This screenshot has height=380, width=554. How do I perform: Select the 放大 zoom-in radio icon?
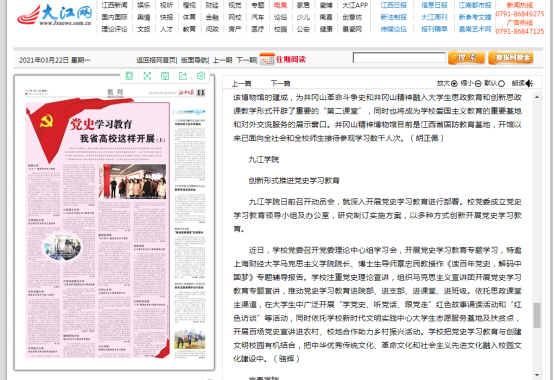[454, 84]
